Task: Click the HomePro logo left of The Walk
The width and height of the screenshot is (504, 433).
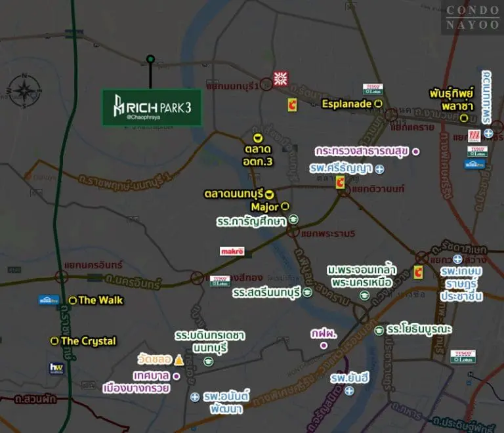Action: (49, 300)
